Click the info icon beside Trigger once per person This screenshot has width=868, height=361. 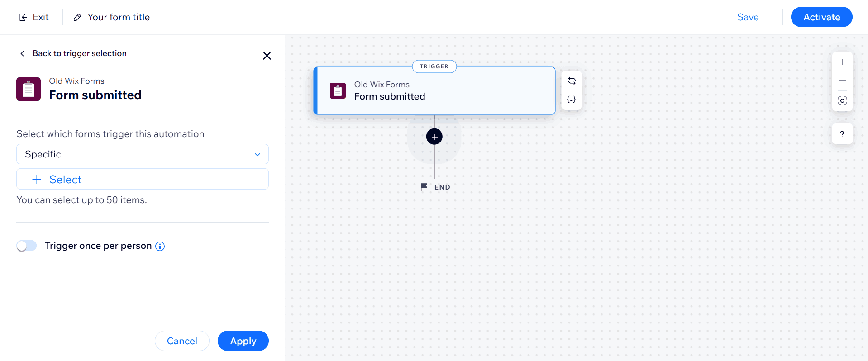click(160, 246)
